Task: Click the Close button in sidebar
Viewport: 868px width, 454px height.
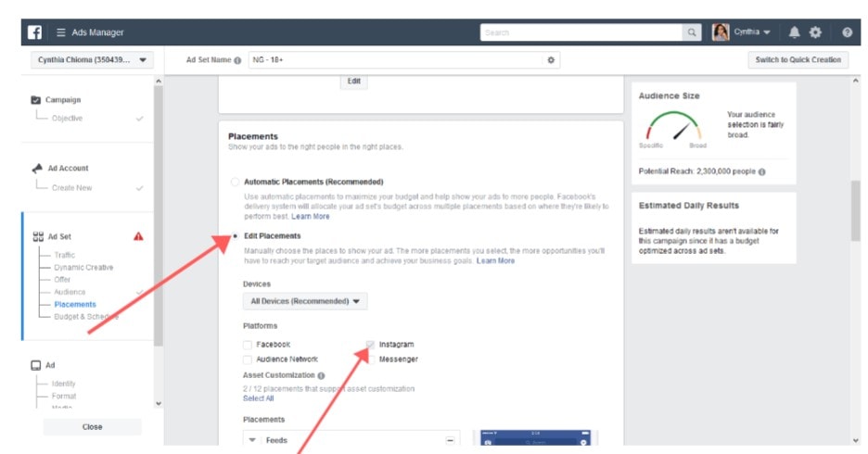Action: (x=93, y=427)
